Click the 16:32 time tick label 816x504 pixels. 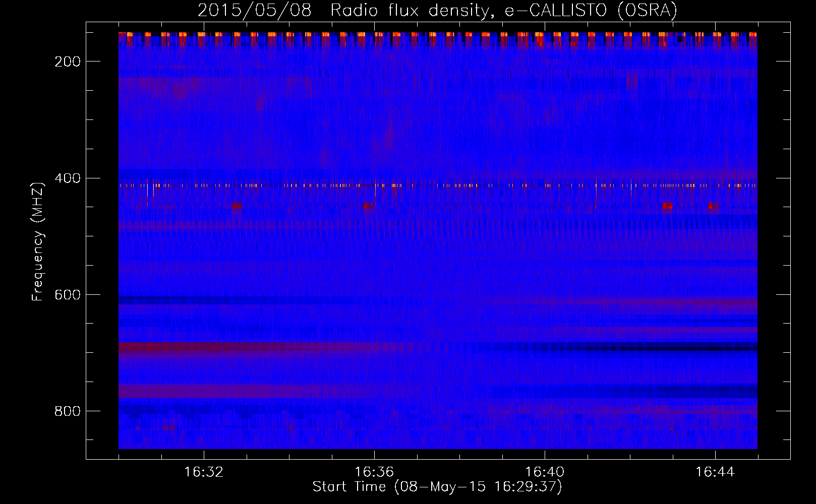[204, 472]
